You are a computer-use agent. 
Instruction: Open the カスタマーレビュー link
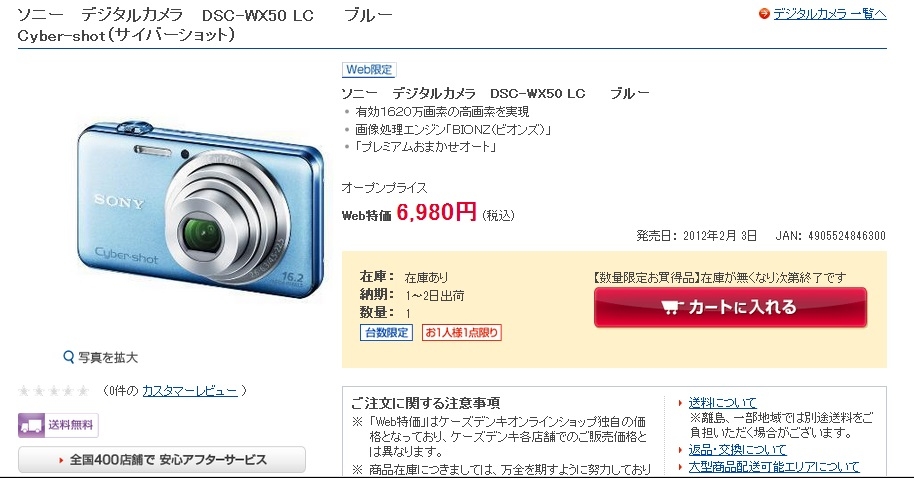coord(190,390)
